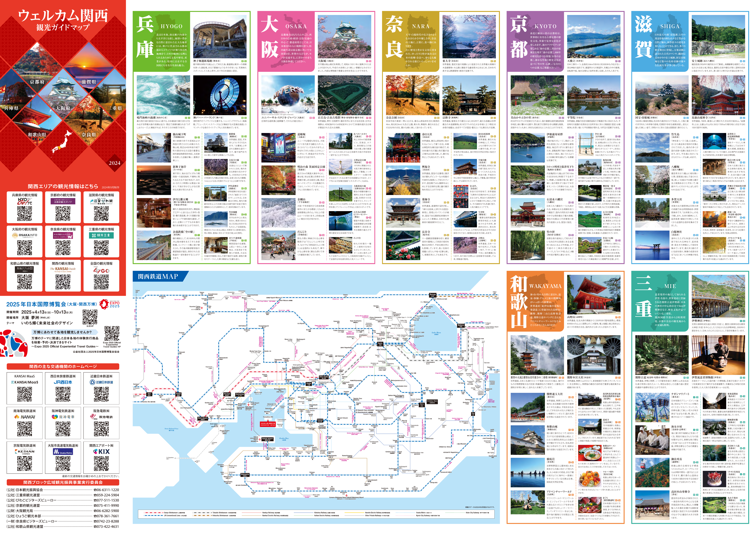Click the JR西日本 logo
This screenshot has height=535, width=756.
pyautogui.click(x=63, y=382)
